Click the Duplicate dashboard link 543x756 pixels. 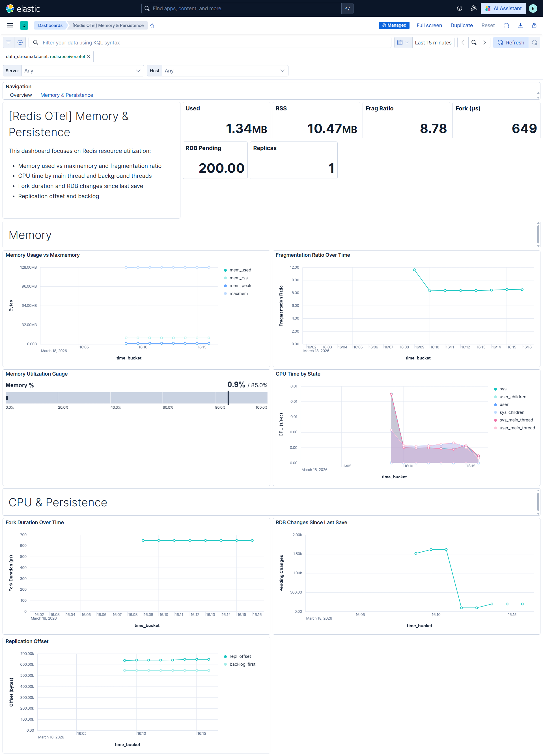click(x=461, y=25)
